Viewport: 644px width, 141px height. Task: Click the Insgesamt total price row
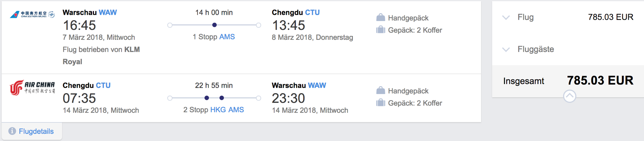pos(568,81)
